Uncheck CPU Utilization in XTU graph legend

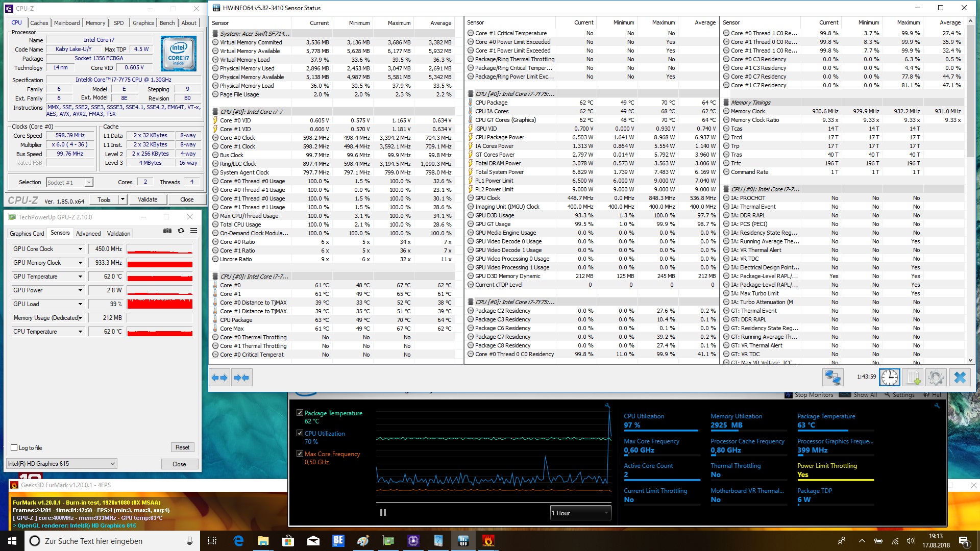(300, 433)
